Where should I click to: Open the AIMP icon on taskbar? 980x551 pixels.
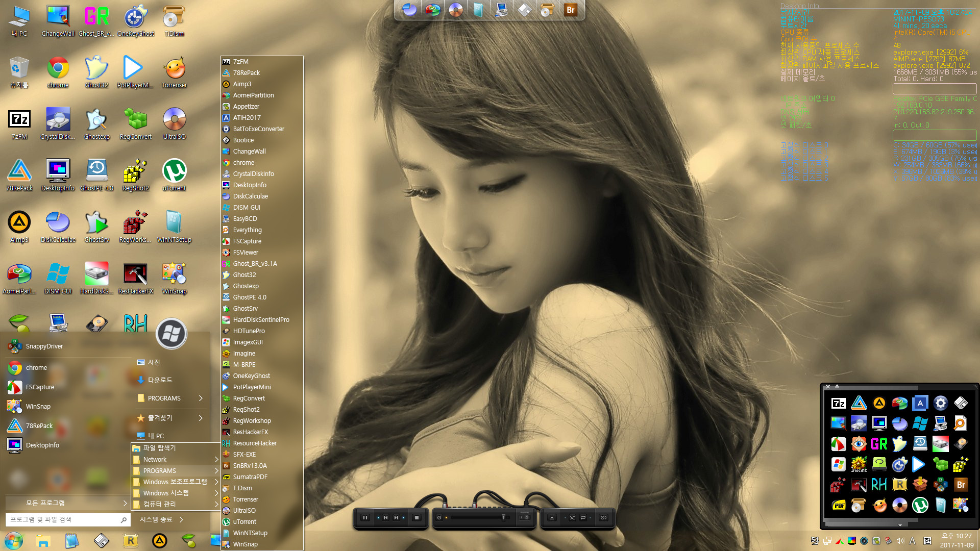(x=160, y=540)
